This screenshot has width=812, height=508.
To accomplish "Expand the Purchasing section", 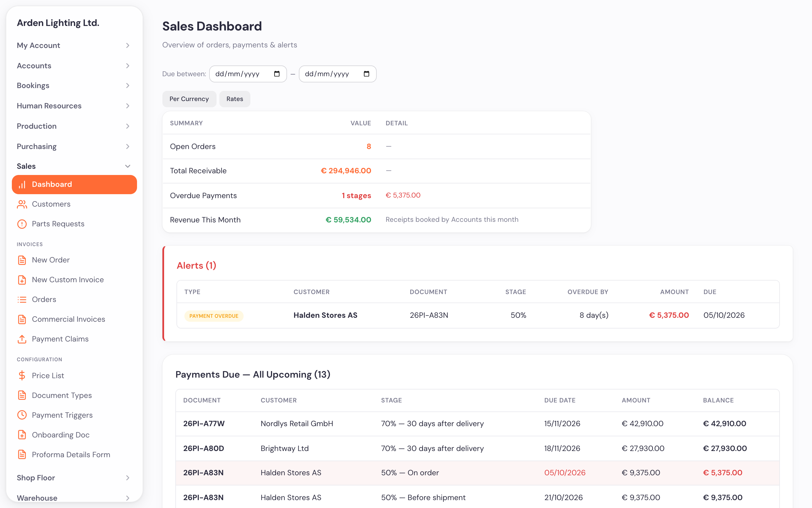I will pos(74,146).
